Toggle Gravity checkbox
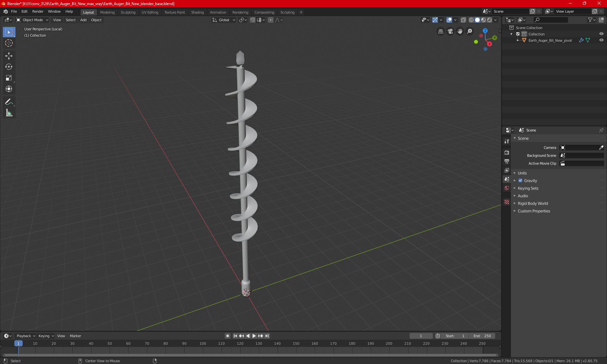607x364 pixels. click(520, 181)
